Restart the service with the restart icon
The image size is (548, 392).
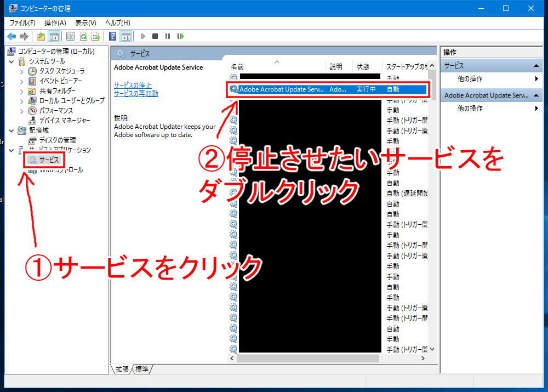180,36
